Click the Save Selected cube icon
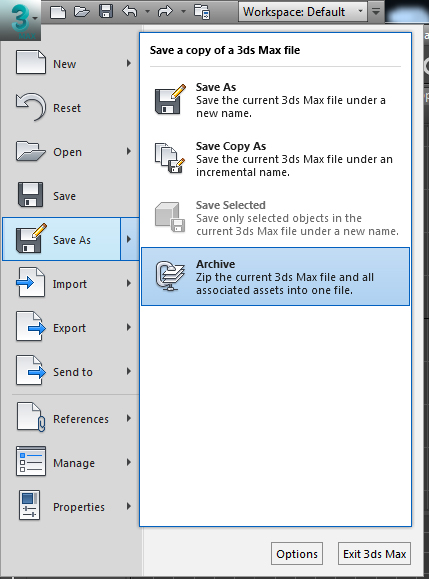Viewport: 429px width, 579px height. 170,217
